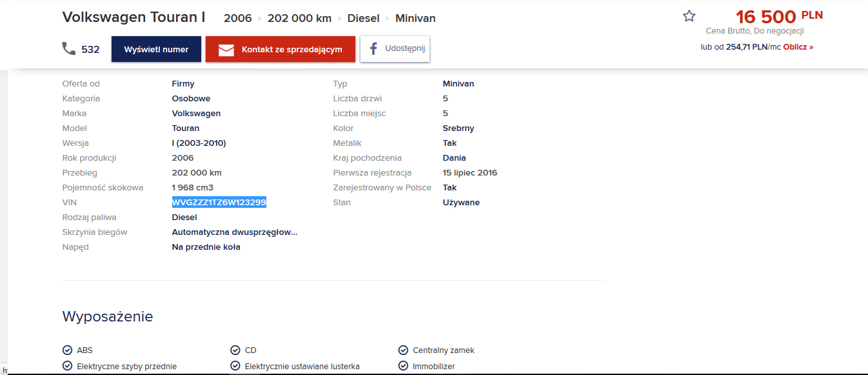868x375 pixels.
Task: Click the star favorite icon near price
Action: (x=689, y=16)
